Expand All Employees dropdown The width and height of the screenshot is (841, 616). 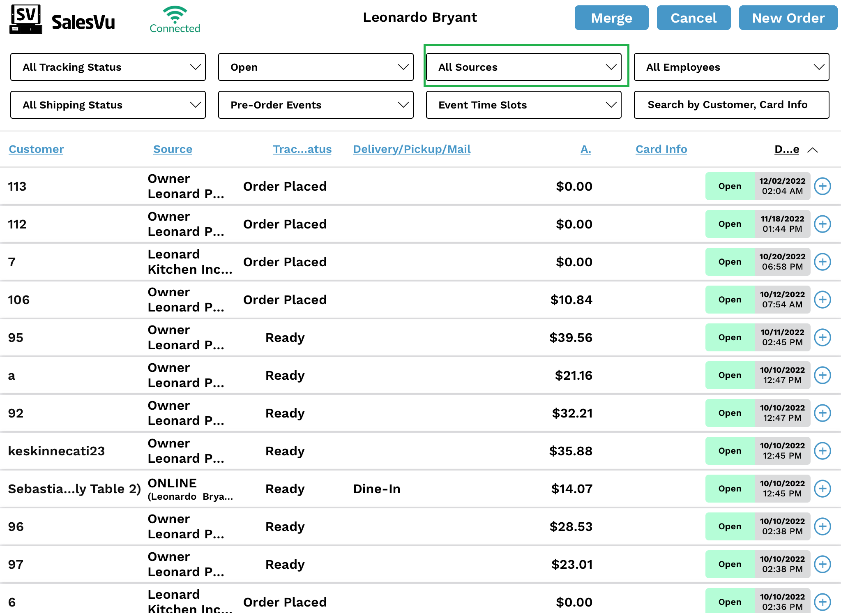coord(731,67)
